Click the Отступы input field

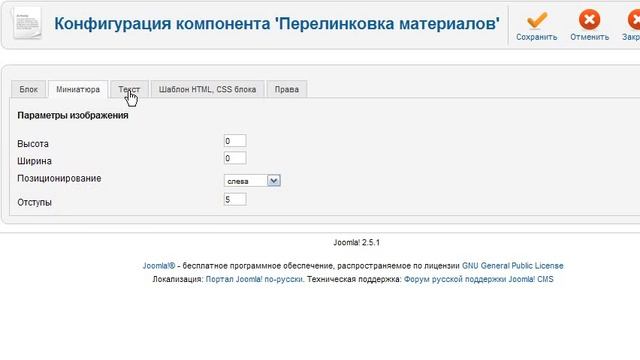(235, 199)
